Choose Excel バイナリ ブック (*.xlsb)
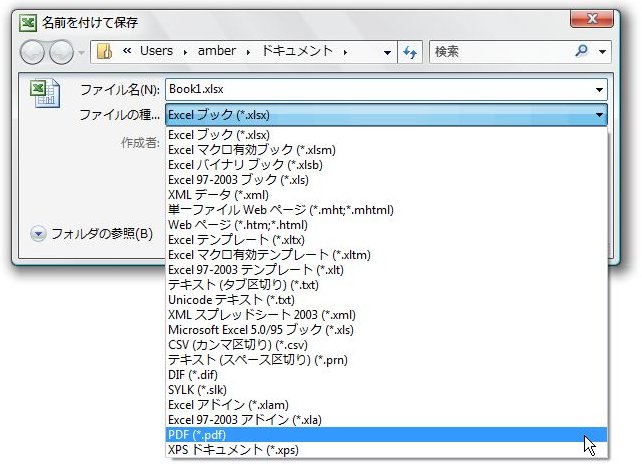 (x=387, y=165)
